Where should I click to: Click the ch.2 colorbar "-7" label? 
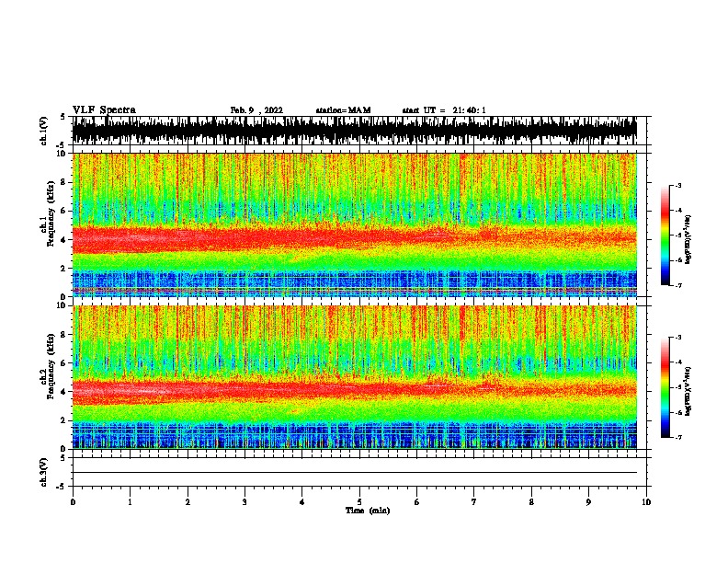tap(678, 437)
